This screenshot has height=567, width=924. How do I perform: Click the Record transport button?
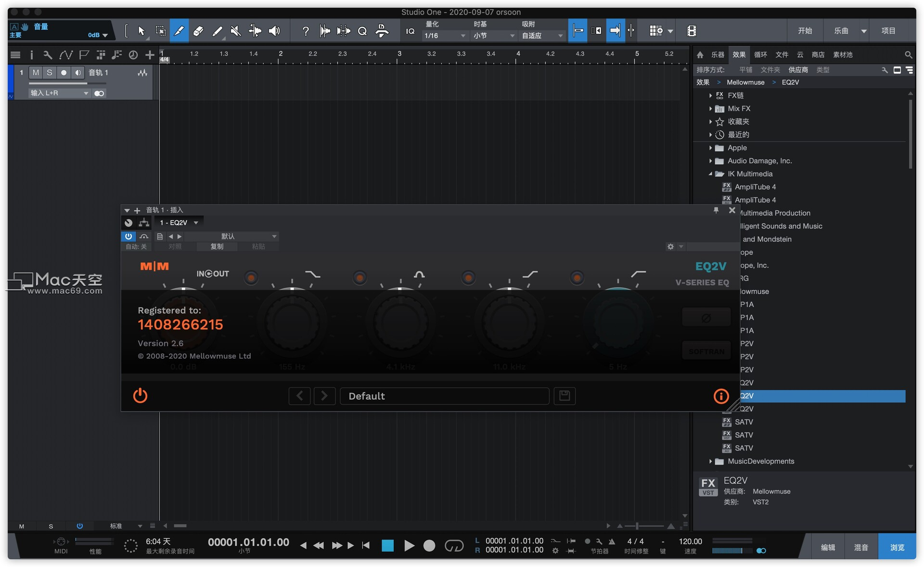429,545
